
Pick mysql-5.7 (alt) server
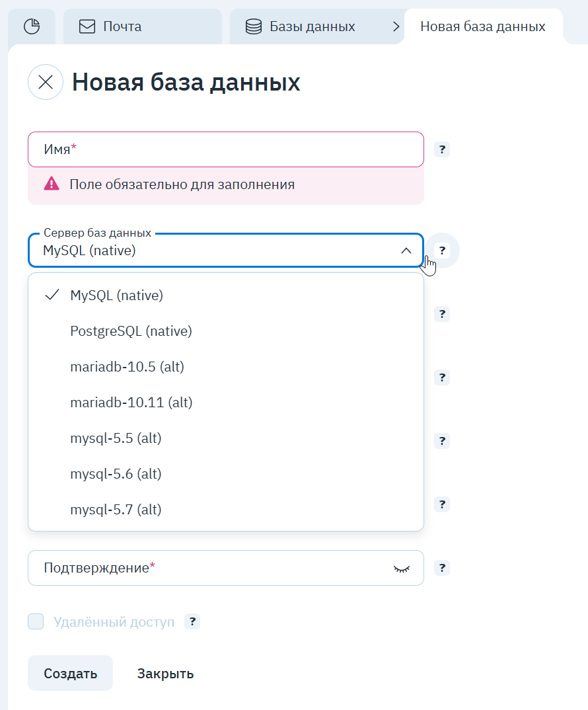coord(226,510)
